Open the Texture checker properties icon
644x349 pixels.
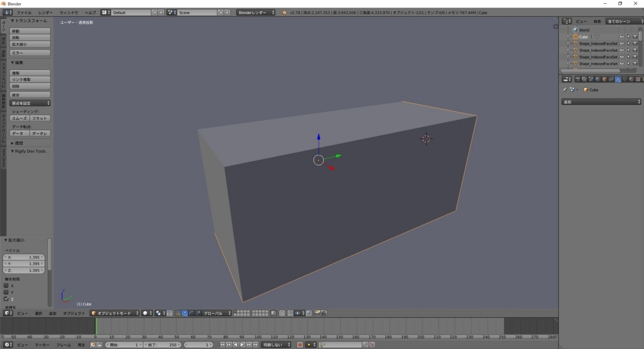click(x=638, y=79)
